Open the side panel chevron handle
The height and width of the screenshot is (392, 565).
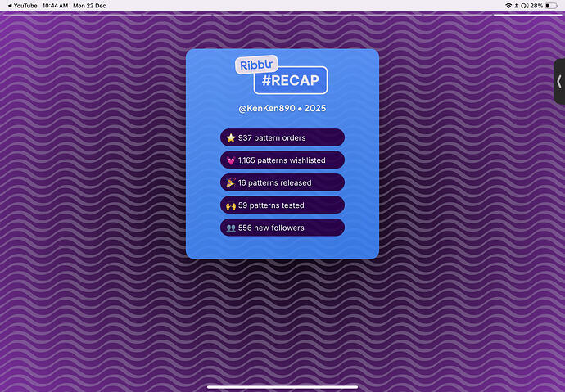coord(559,81)
